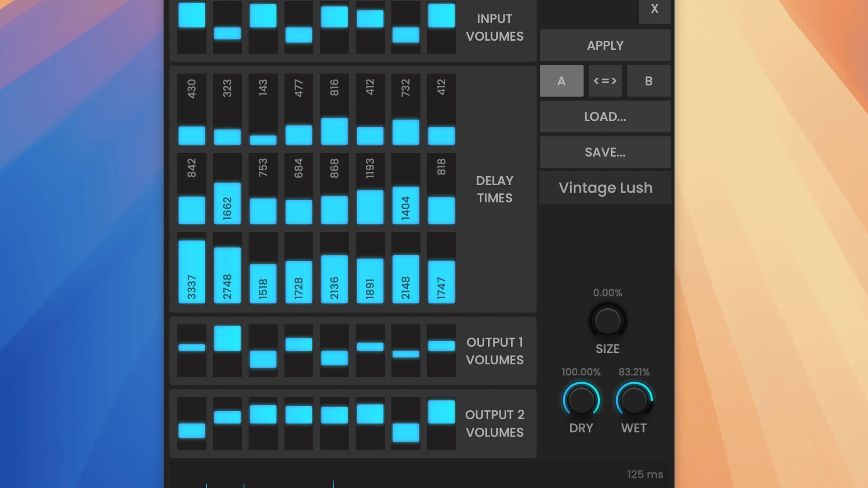
Task: Click the WET knob
Action: [x=634, y=400]
